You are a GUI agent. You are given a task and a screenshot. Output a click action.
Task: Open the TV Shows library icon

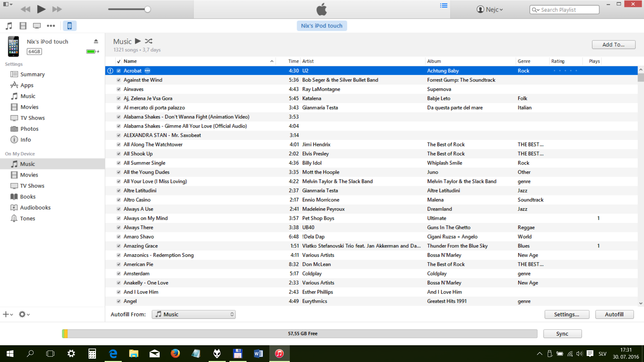[37, 26]
